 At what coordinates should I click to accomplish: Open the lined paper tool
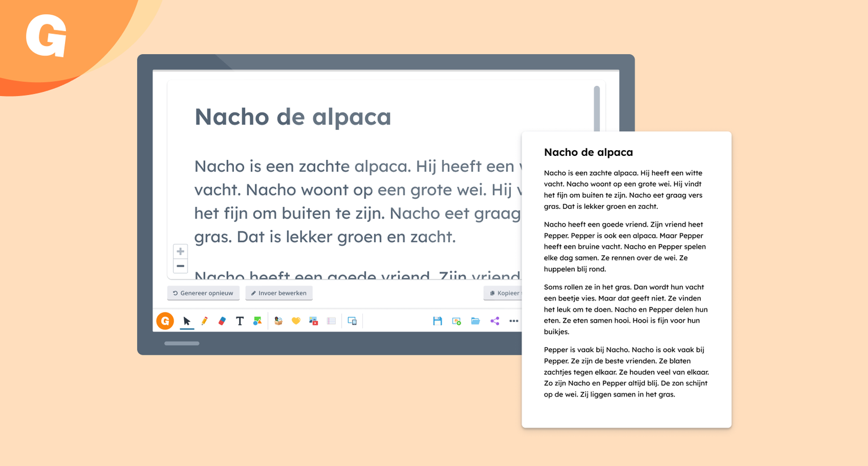332,321
